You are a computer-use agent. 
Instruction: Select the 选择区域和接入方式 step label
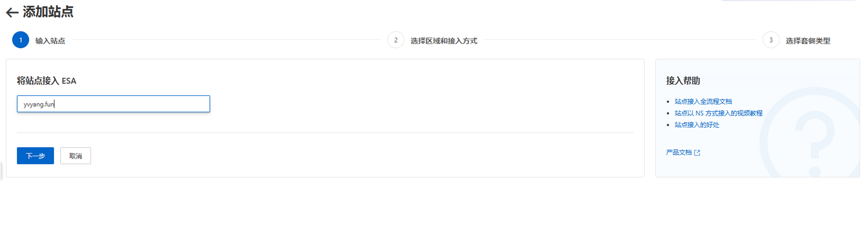pyautogui.click(x=444, y=41)
